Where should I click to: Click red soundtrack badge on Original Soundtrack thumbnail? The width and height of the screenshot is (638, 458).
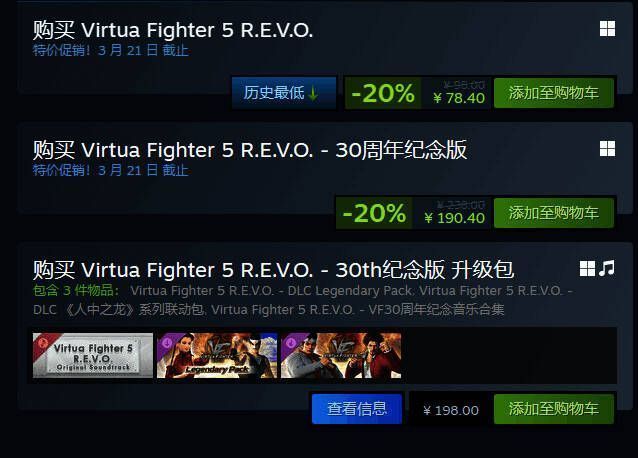(x=42, y=342)
